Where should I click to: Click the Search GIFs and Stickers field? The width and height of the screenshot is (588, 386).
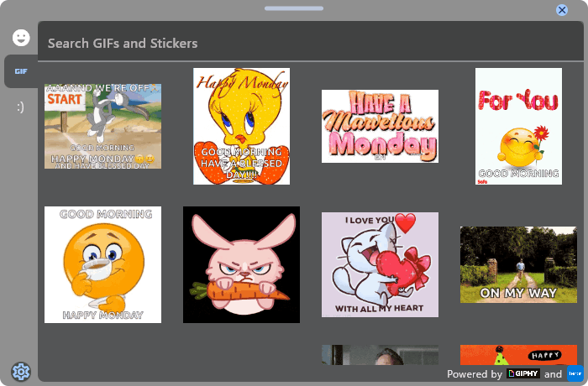311,43
